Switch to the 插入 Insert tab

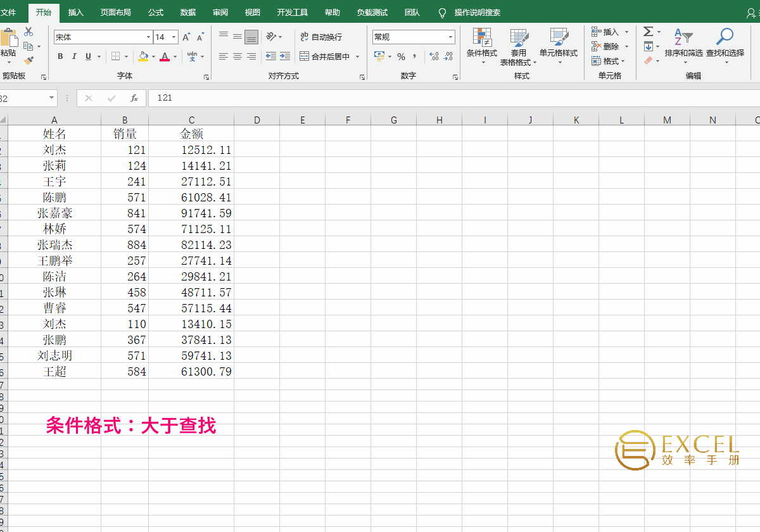point(76,13)
